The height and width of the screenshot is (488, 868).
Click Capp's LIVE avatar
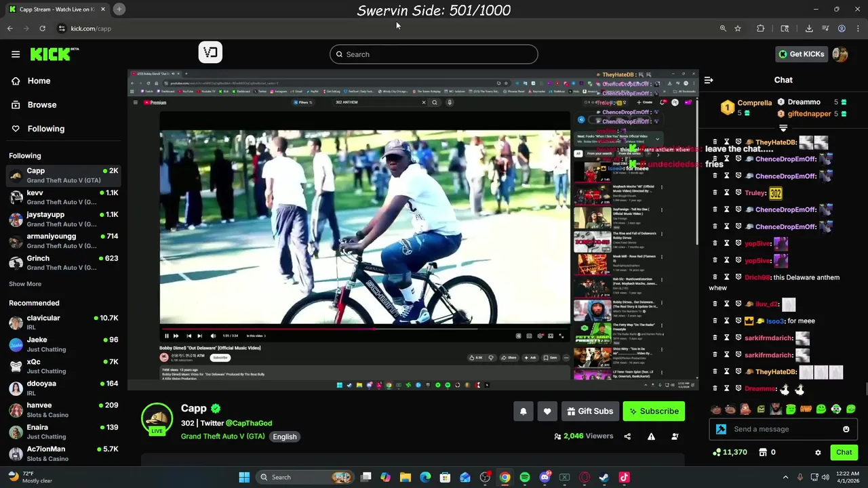point(157,419)
